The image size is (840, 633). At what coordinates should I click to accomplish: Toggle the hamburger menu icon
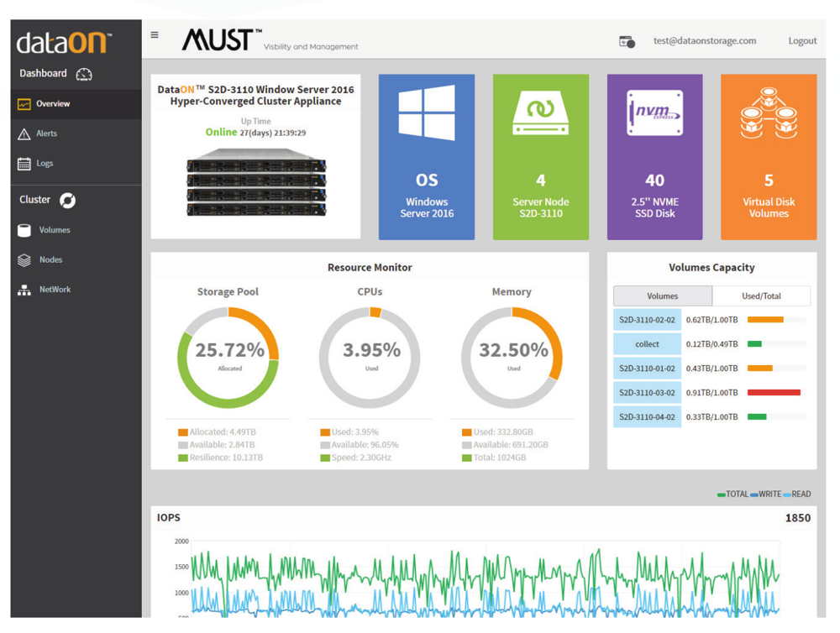pyautogui.click(x=155, y=34)
